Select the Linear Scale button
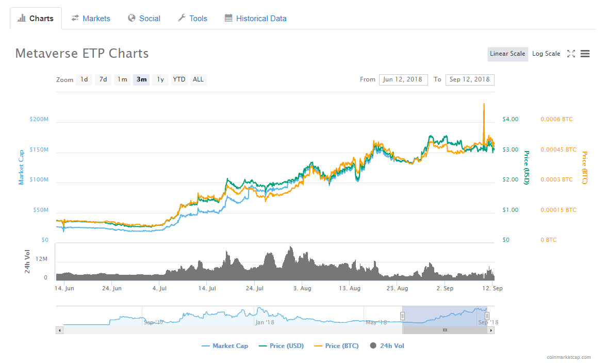 click(x=507, y=54)
